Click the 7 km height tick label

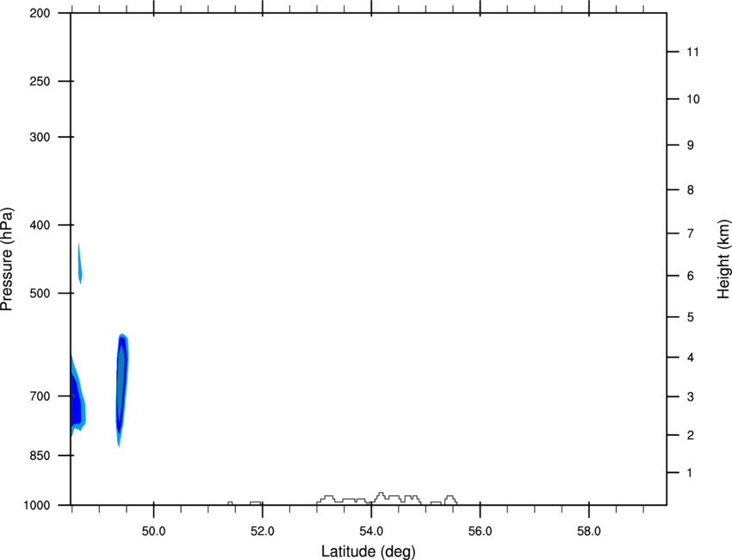pos(691,233)
